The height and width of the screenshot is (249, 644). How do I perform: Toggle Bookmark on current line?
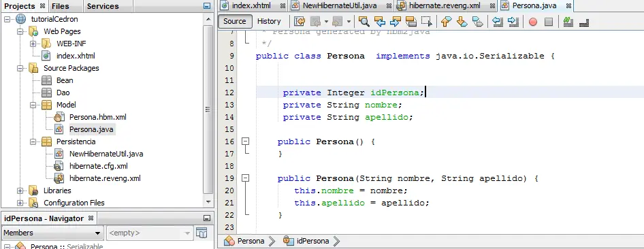pyautogui.click(x=478, y=21)
